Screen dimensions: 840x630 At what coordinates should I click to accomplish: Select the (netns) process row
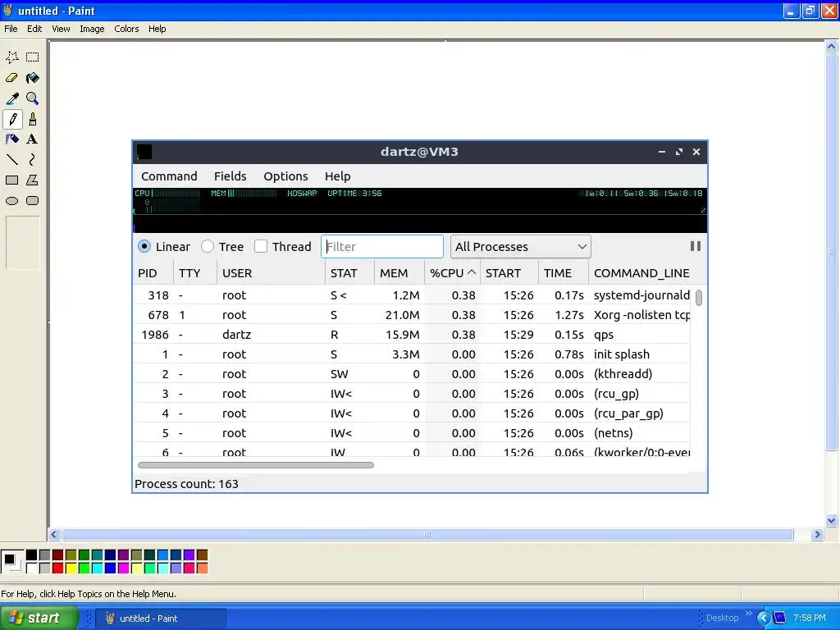point(412,433)
